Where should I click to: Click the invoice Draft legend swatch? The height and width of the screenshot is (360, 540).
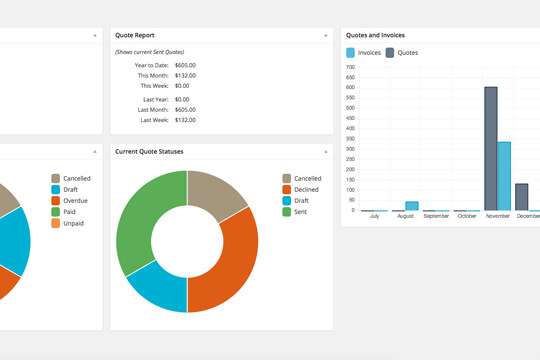(55, 189)
